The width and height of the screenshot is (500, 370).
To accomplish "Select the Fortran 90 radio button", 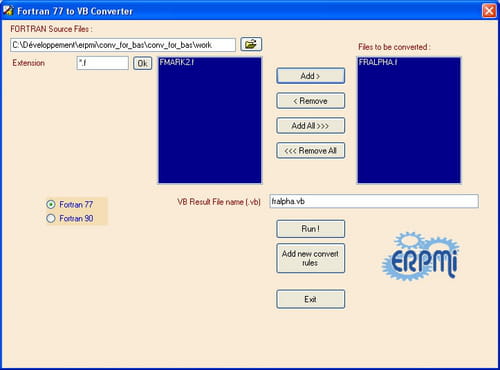I will coord(51,218).
